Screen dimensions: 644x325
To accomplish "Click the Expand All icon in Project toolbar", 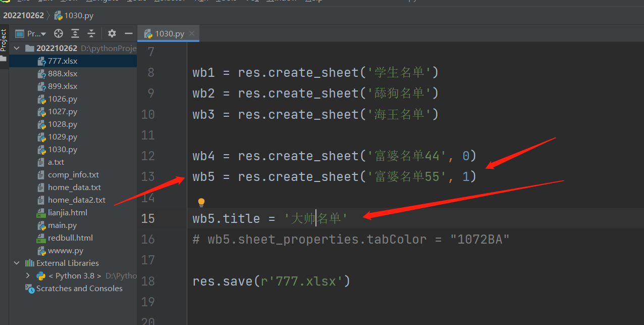I will pyautogui.click(x=75, y=33).
